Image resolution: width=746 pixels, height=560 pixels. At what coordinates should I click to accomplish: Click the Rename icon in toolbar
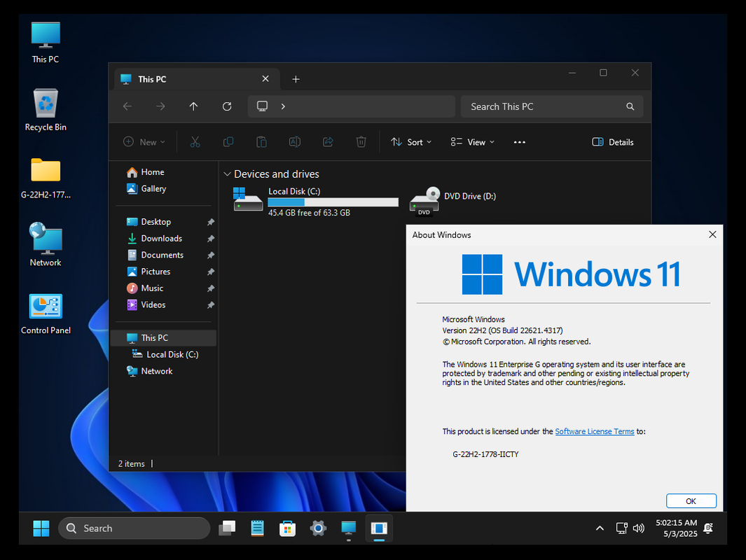point(294,142)
